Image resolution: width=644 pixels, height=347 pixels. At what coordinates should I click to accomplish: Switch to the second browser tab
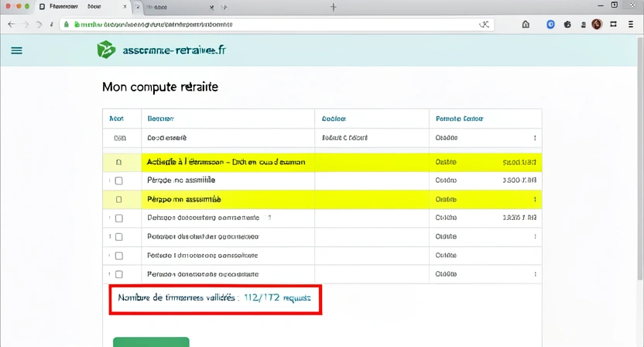click(x=180, y=8)
